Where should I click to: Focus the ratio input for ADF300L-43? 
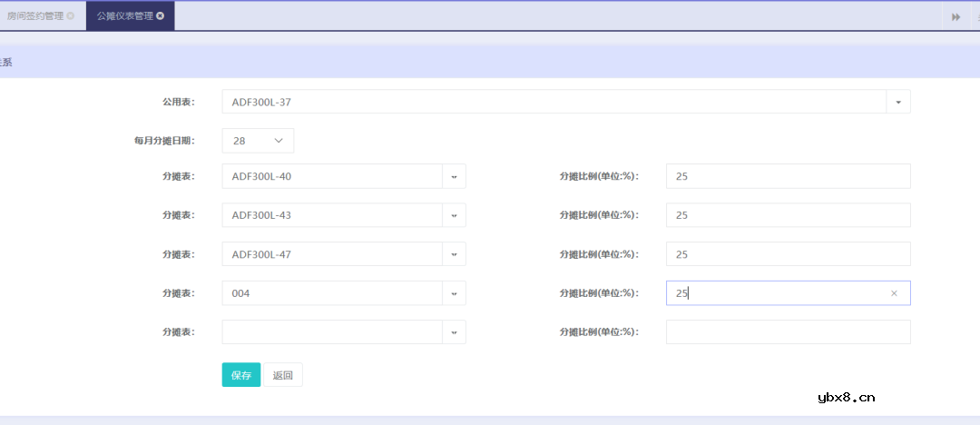tap(789, 215)
